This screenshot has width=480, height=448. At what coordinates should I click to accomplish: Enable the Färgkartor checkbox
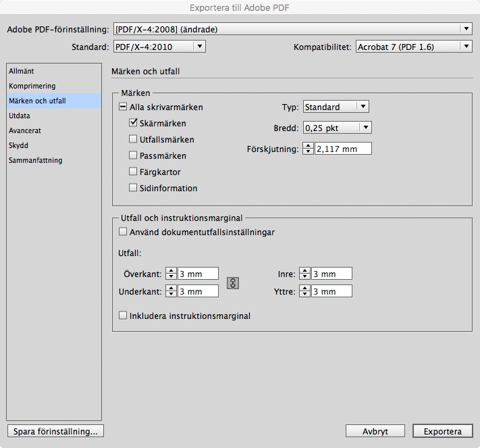(x=133, y=172)
